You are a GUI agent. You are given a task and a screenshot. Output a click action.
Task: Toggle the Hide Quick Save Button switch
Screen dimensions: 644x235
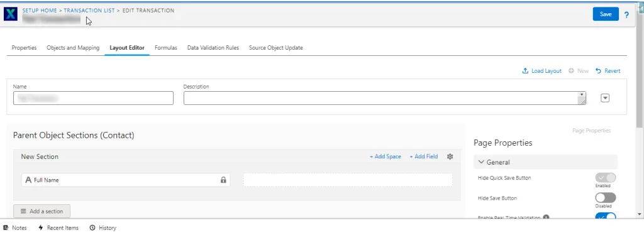[x=606, y=178]
